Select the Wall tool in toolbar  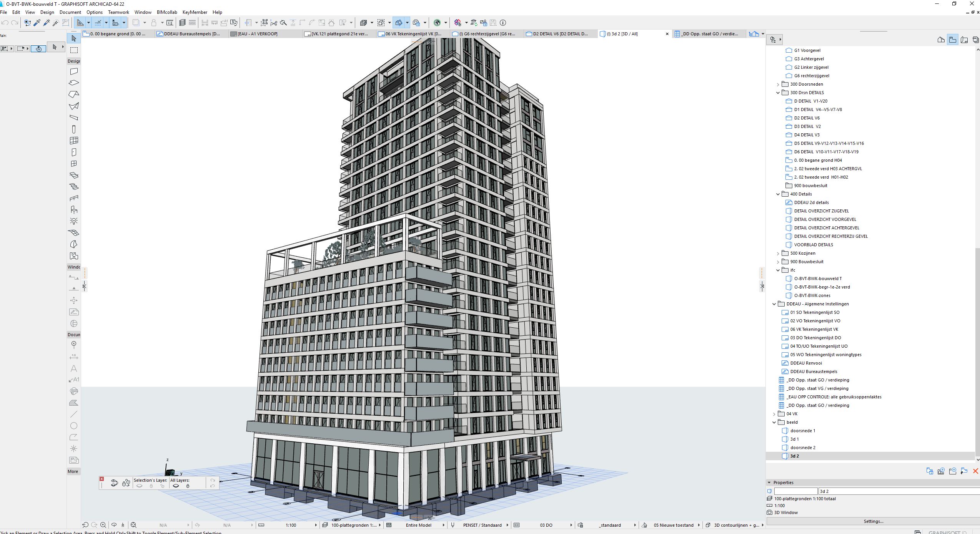[x=74, y=71]
